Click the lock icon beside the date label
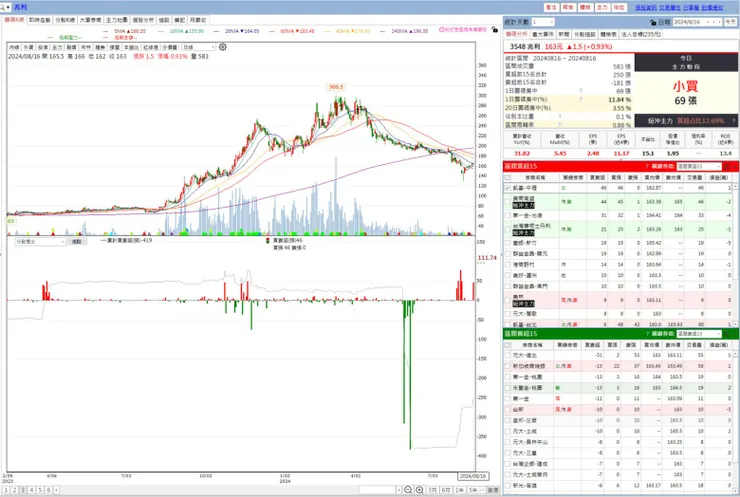Screen dimensions: 740x497 click(x=653, y=22)
